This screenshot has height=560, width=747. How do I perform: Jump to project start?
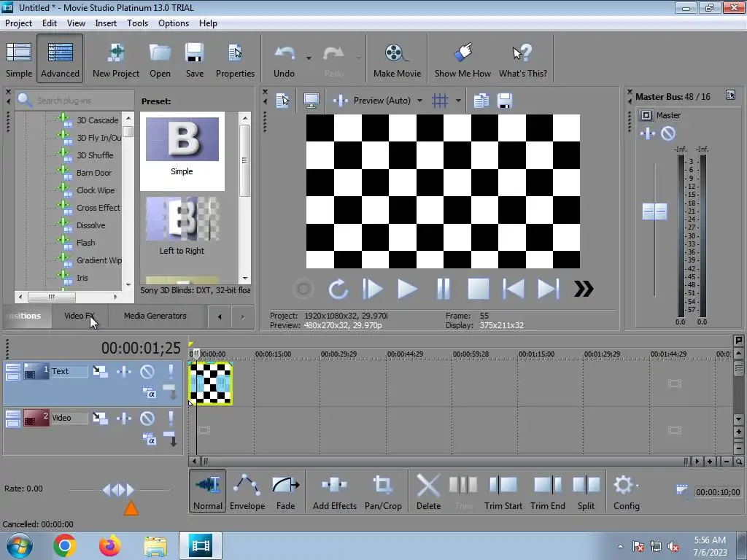[x=514, y=289]
